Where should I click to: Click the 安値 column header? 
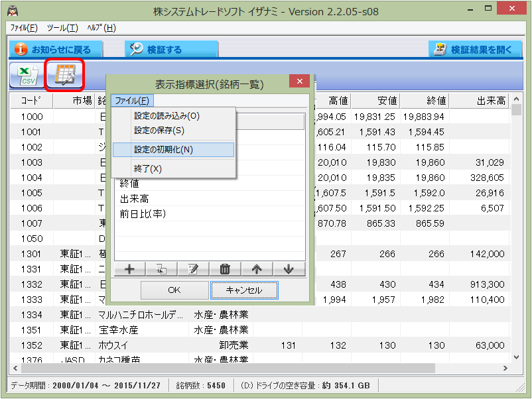[x=375, y=101]
